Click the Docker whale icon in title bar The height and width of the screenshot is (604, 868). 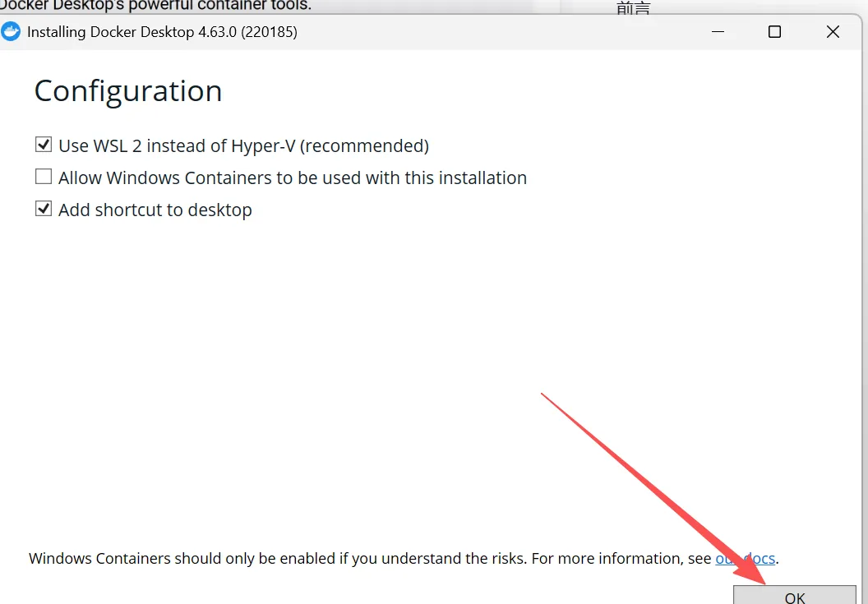coord(11,31)
